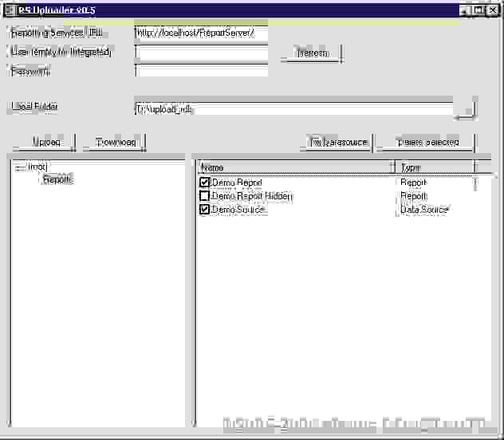504x440 pixels.
Task: Click the Download button
Action: pyautogui.click(x=115, y=142)
